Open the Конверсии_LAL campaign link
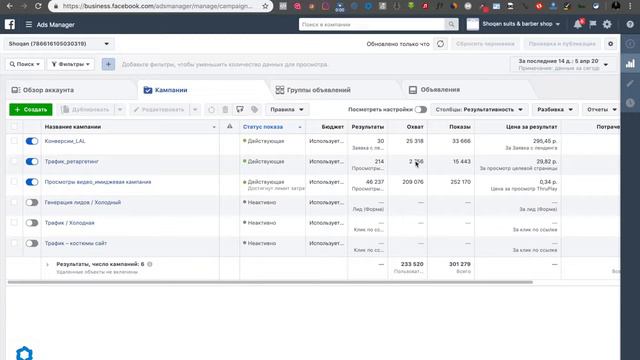The width and height of the screenshot is (640, 360). (65, 141)
